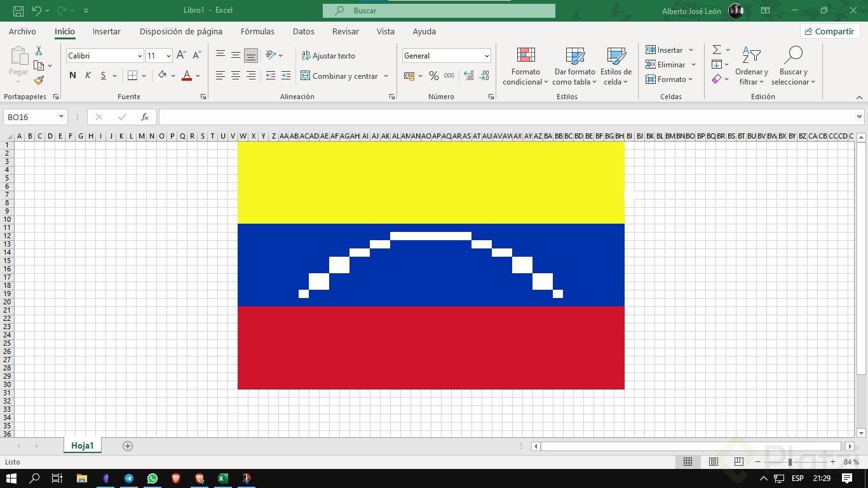Viewport: 868px width, 488px height.
Task: Toggle Underline S formatting
Action: pyautogui.click(x=103, y=76)
